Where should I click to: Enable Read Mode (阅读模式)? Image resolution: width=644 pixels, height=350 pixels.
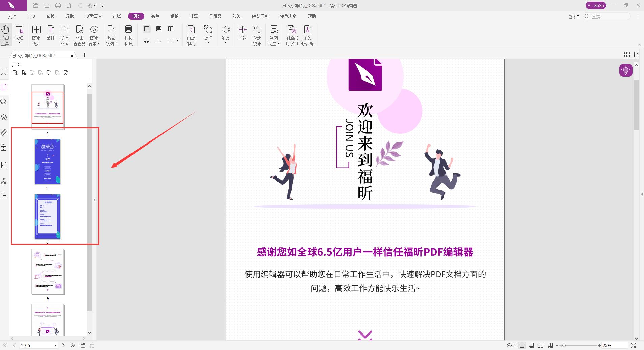pos(36,34)
